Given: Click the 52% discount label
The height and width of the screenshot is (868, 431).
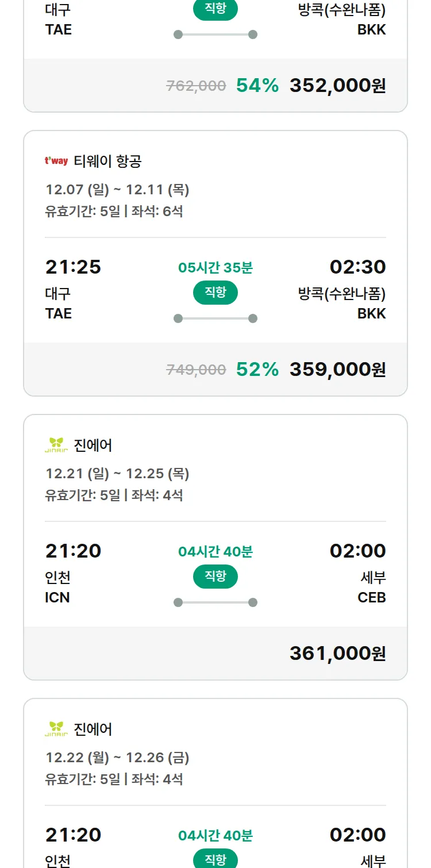Looking at the screenshot, I should pos(257,370).
